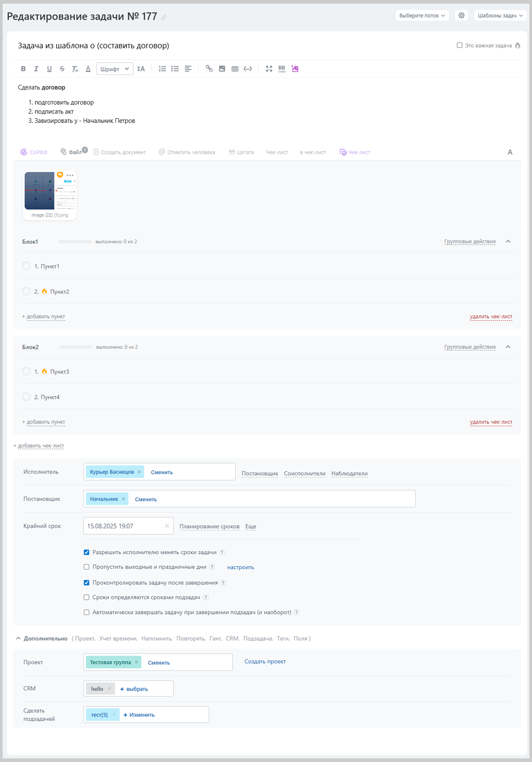Click the Создать проект link
This screenshot has width=532, height=762.
click(265, 661)
